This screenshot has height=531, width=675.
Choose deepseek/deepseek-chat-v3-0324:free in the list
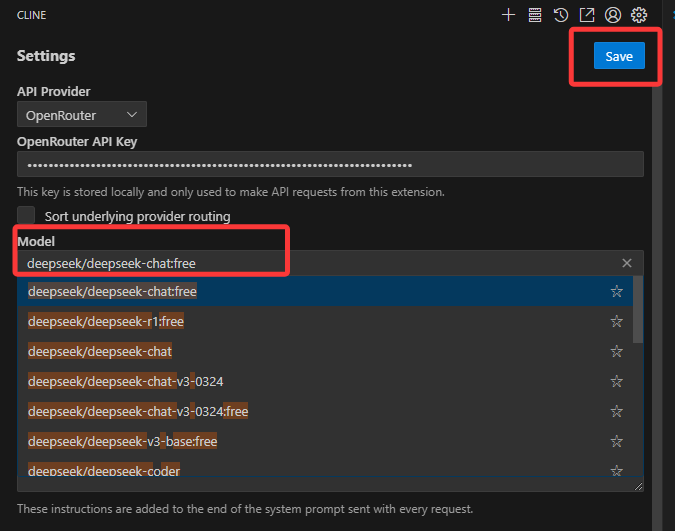point(138,411)
